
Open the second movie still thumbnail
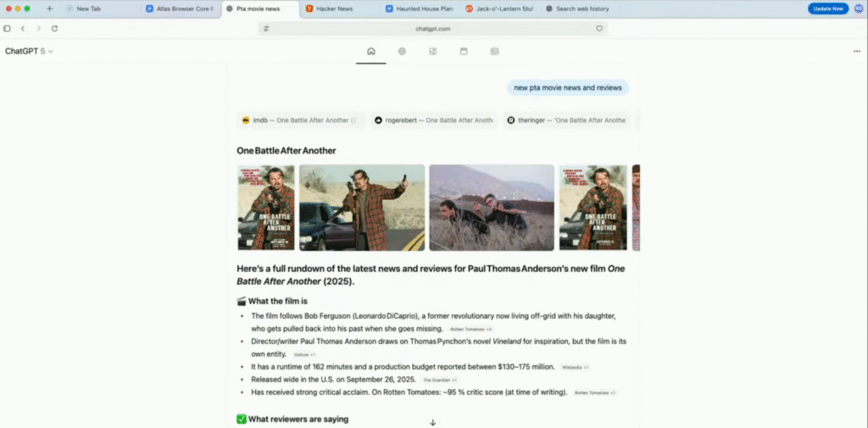[x=362, y=208]
